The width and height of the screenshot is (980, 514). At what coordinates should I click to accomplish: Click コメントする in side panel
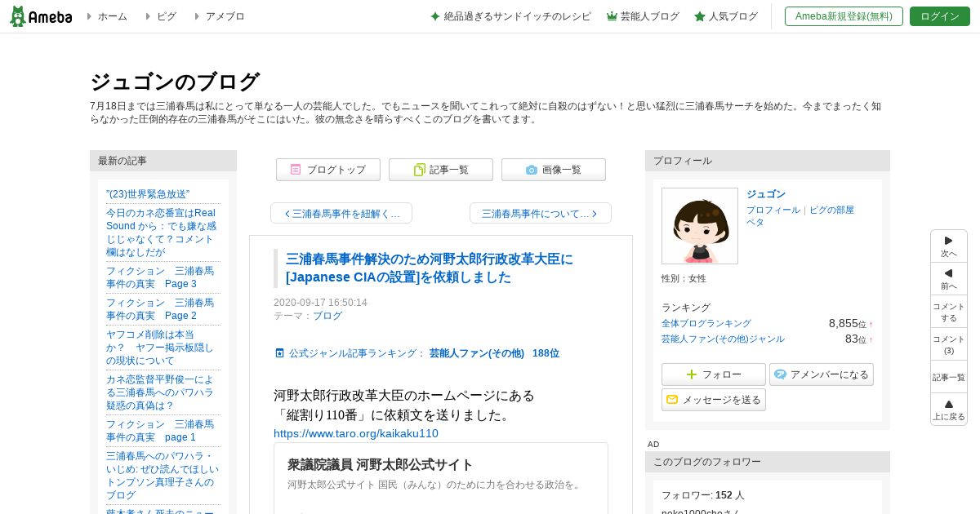(x=949, y=312)
